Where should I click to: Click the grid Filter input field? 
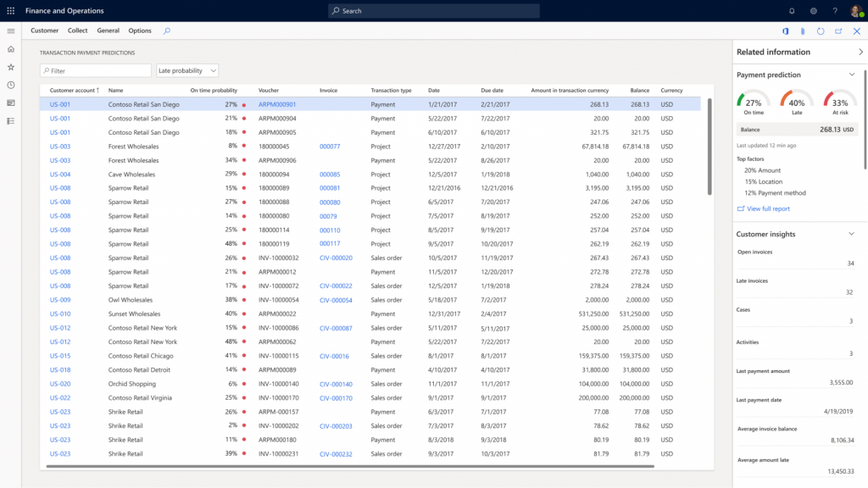96,71
